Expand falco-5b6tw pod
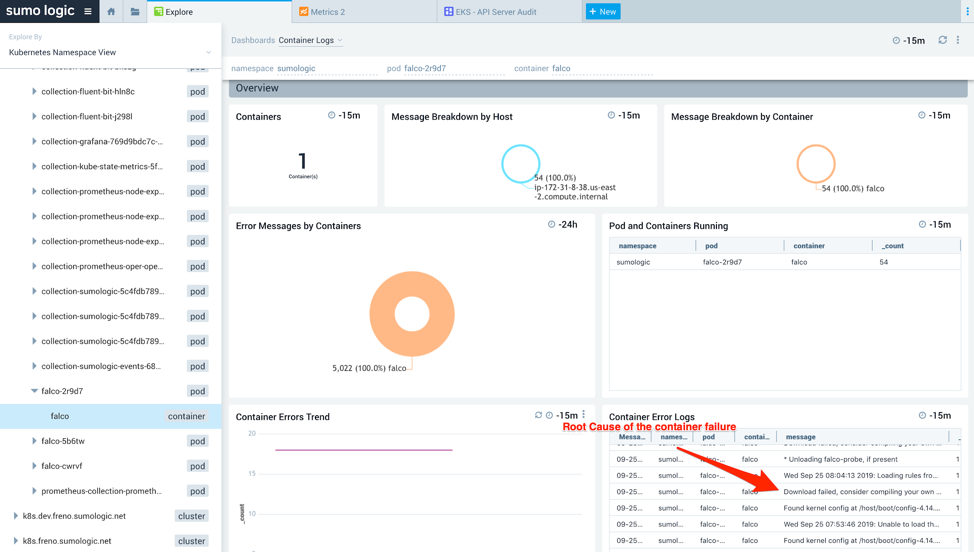The height and width of the screenshot is (552, 974). (34, 441)
